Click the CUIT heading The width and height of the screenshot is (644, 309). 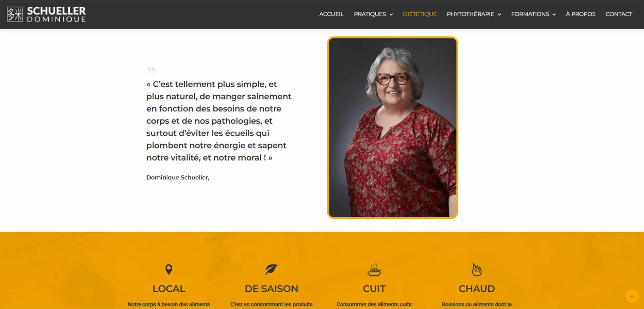(x=374, y=289)
